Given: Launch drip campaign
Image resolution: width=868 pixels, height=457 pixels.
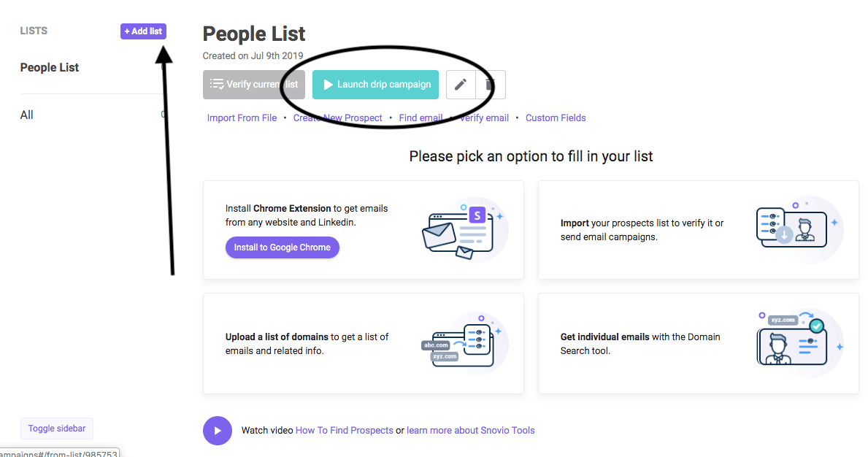Looking at the screenshot, I should click(x=375, y=85).
